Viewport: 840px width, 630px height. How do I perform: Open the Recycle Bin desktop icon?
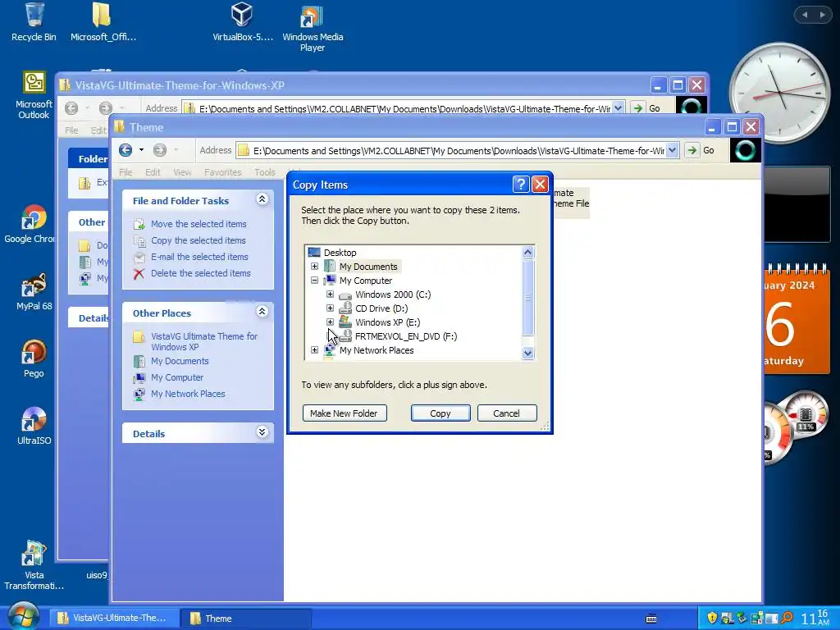(x=34, y=21)
